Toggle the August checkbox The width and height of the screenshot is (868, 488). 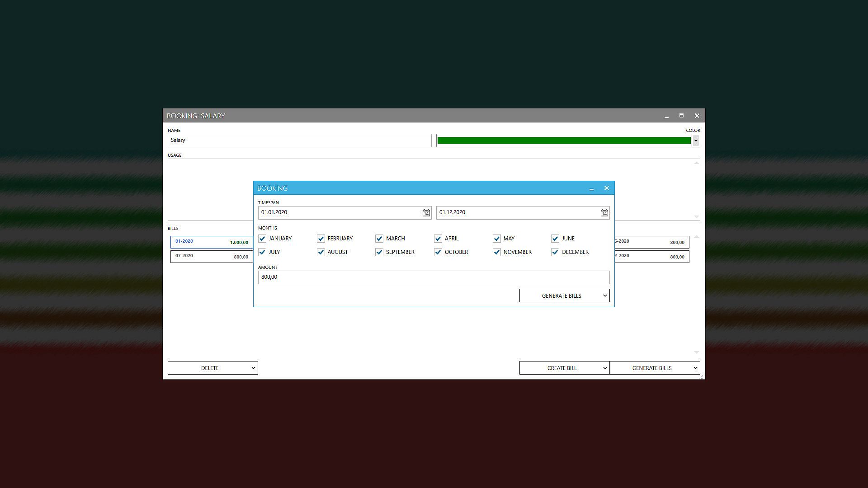(x=321, y=252)
